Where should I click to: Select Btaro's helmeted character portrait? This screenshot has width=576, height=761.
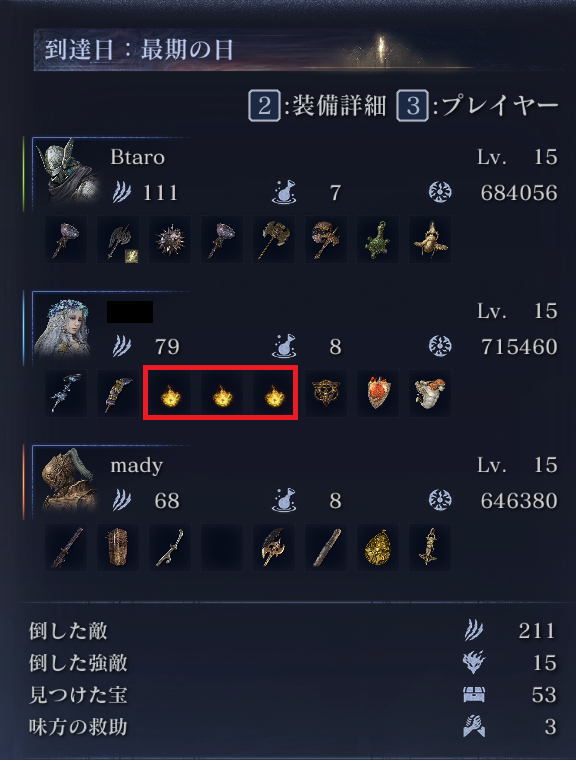coord(67,171)
